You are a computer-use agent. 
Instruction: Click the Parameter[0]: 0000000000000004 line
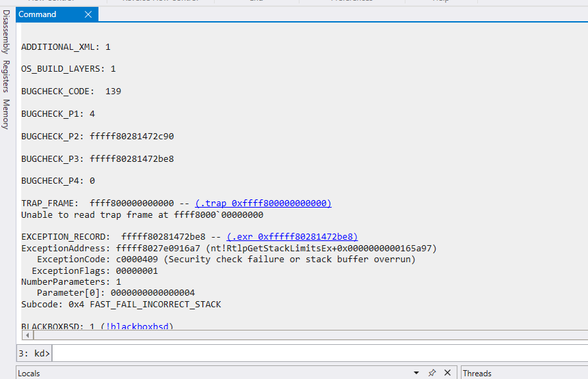point(116,293)
